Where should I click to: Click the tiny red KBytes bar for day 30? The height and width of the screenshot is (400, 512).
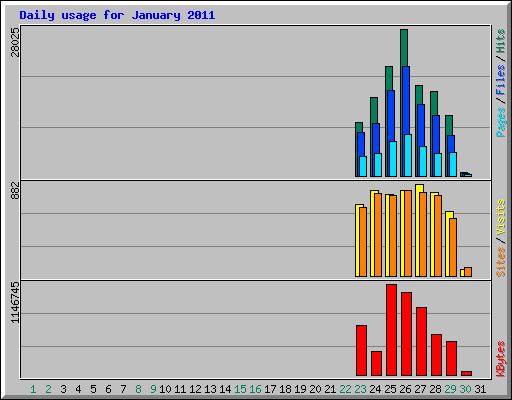coord(467,373)
